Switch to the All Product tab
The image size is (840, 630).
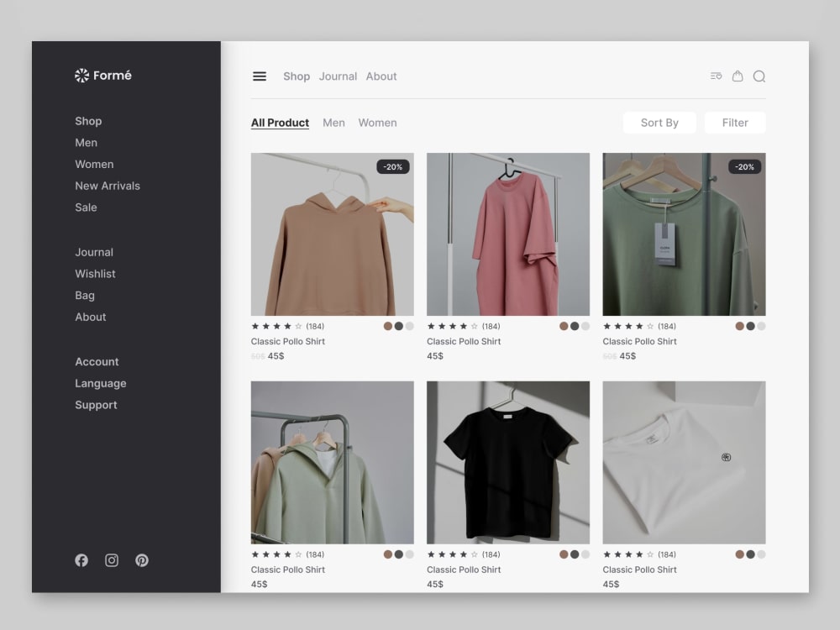pyautogui.click(x=281, y=123)
